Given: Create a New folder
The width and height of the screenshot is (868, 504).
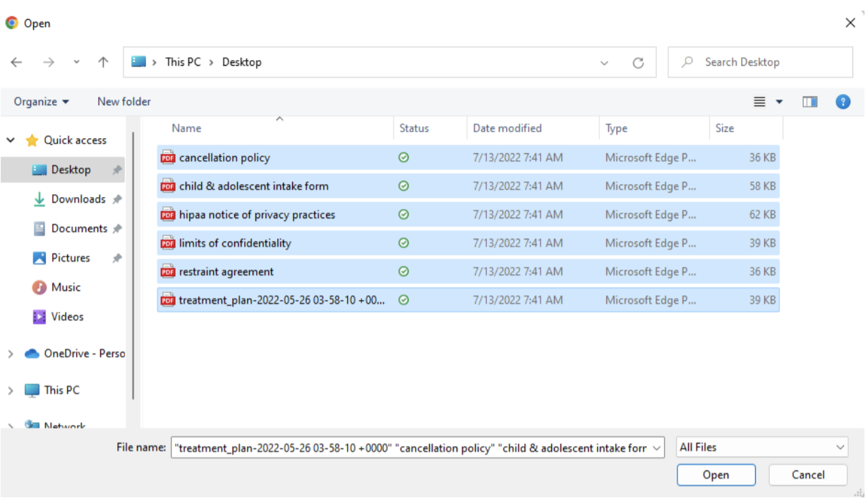Looking at the screenshot, I should point(123,101).
